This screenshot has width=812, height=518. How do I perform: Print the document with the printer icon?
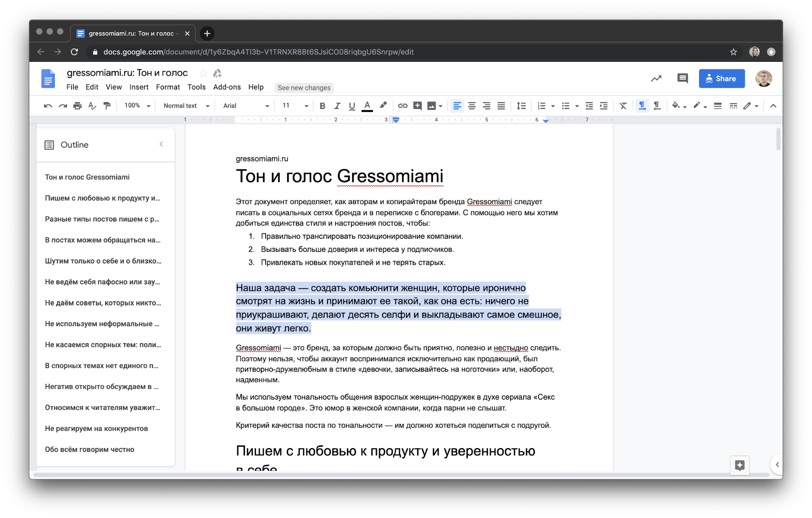(77, 106)
